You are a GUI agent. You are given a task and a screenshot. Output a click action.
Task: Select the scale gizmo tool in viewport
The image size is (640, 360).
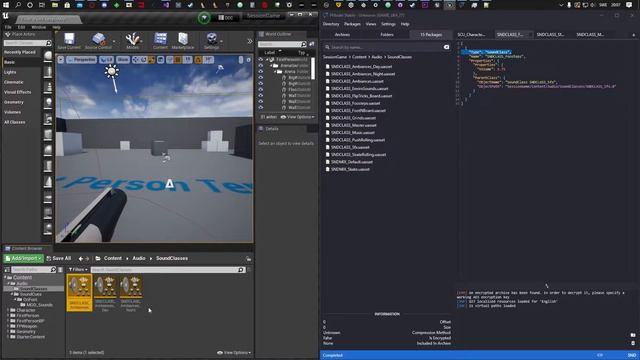(x=151, y=60)
